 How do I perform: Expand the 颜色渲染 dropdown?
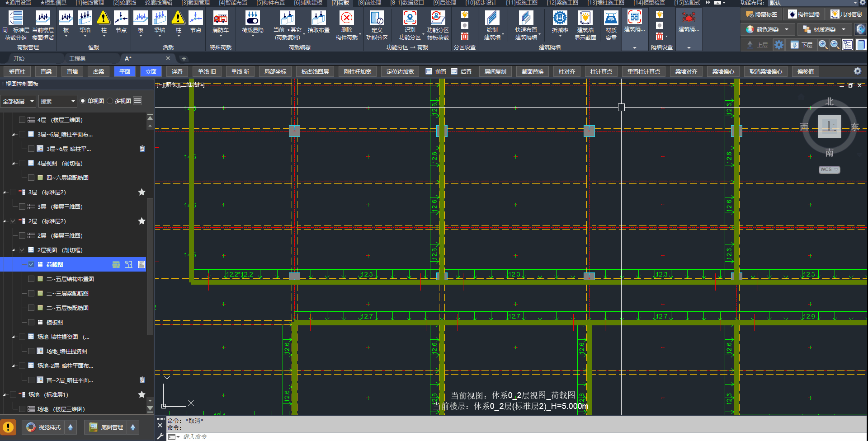pos(787,30)
